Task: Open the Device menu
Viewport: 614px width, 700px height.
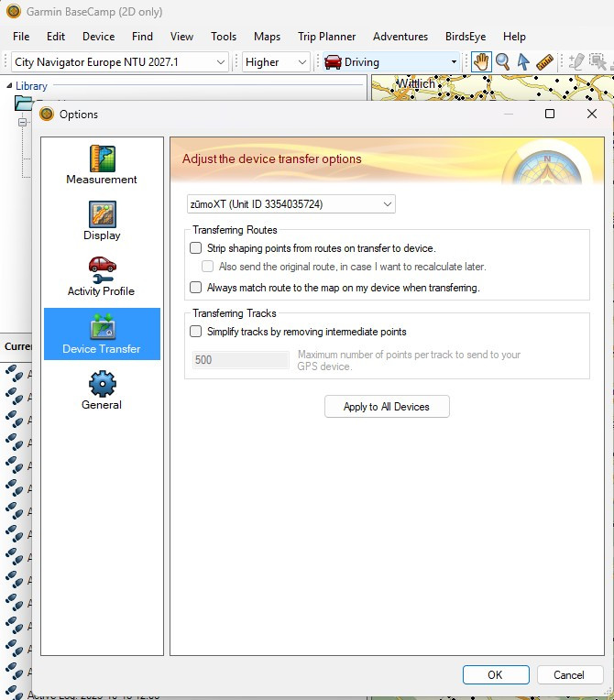Action: coord(99,36)
